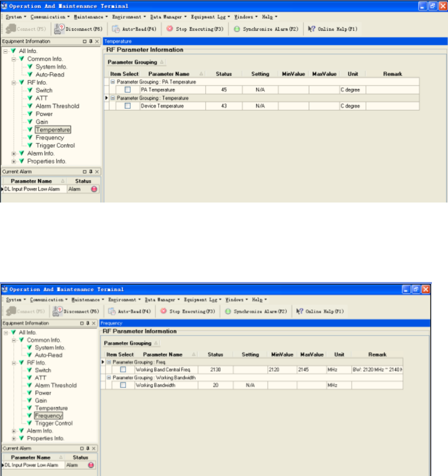448x476 pixels.
Task: Tick the Working Bandwidth checkbox
Action: tap(123, 385)
